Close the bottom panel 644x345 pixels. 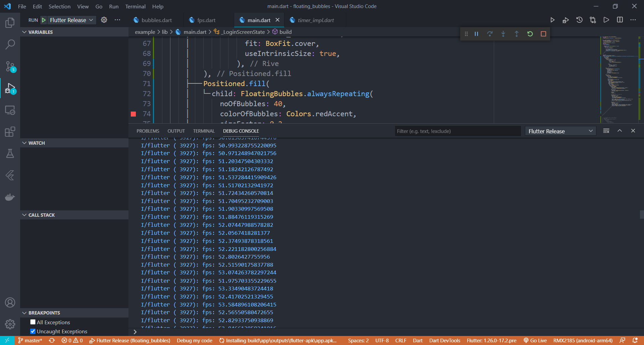coord(633,131)
